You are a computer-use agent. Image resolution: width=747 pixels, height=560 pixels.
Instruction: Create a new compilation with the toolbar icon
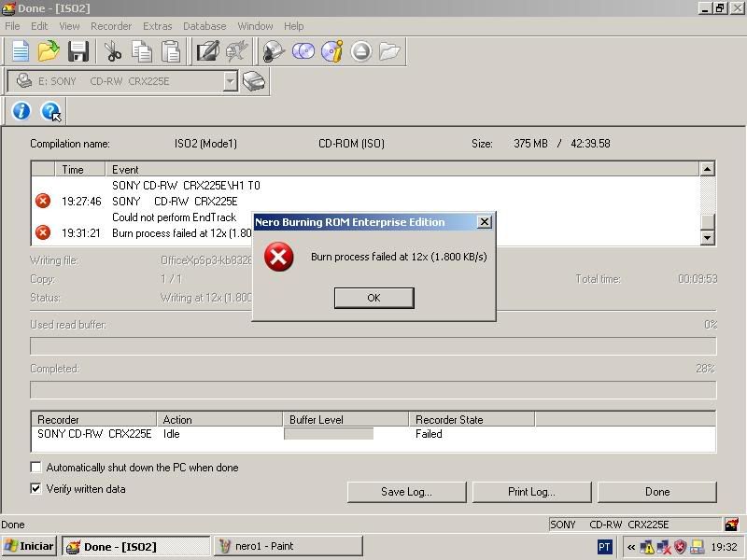(x=20, y=51)
